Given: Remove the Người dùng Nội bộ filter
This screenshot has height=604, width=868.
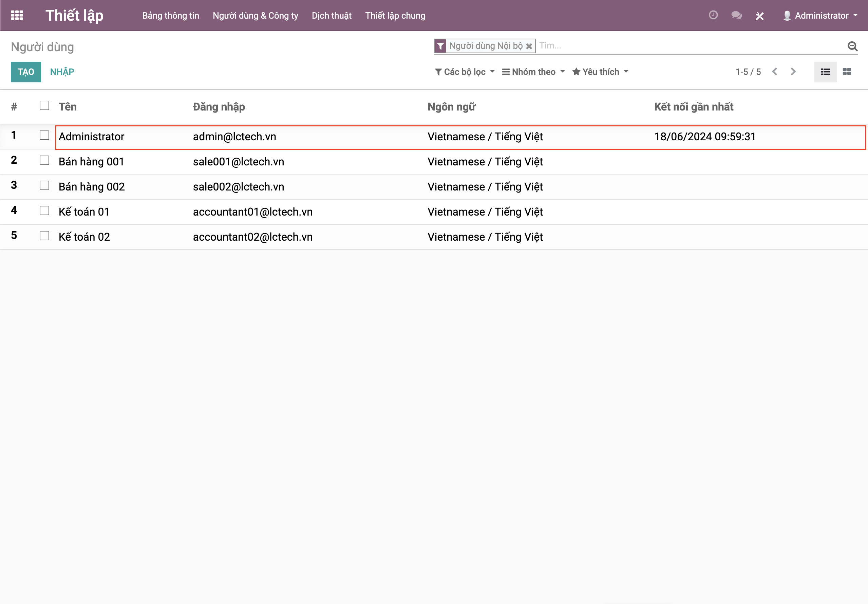Looking at the screenshot, I should point(529,46).
